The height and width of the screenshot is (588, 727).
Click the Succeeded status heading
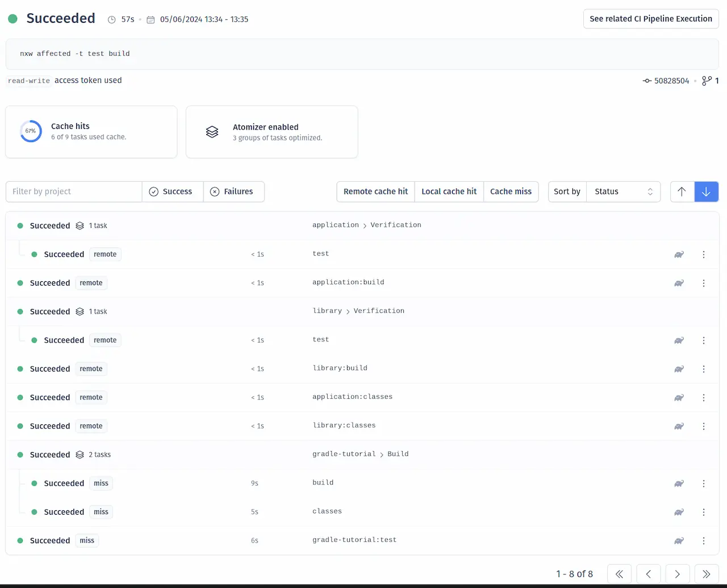point(60,18)
